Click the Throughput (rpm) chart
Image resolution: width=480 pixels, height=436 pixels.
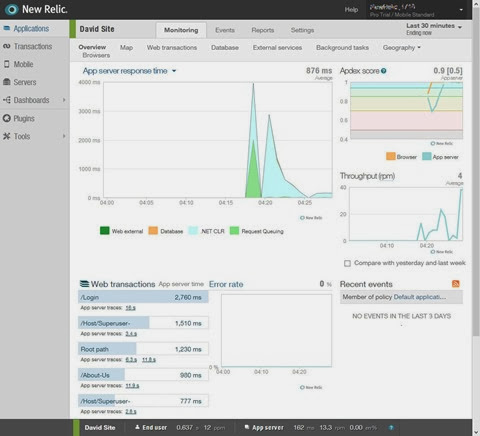coord(406,214)
